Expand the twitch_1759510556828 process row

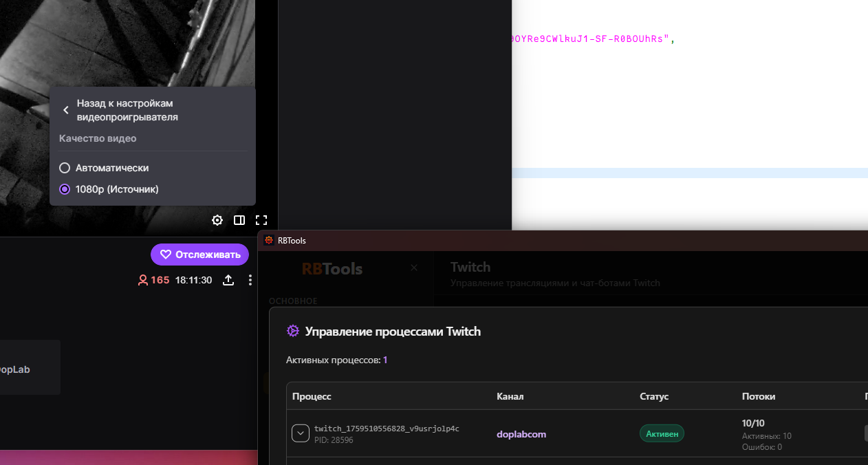(301, 433)
